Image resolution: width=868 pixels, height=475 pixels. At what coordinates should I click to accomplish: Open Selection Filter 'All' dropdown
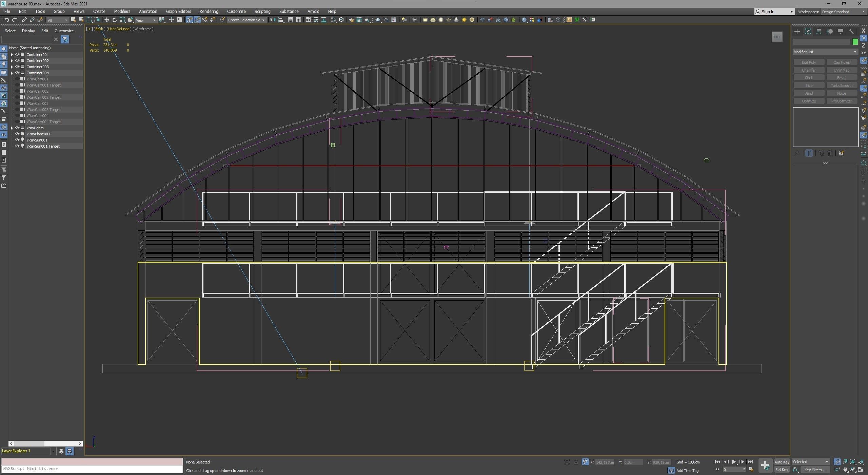coord(57,20)
